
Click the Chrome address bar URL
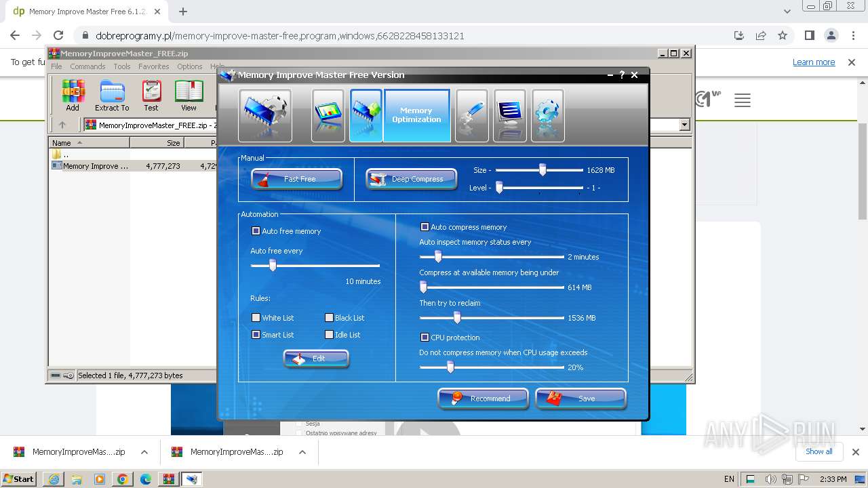pyautogui.click(x=280, y=36)
